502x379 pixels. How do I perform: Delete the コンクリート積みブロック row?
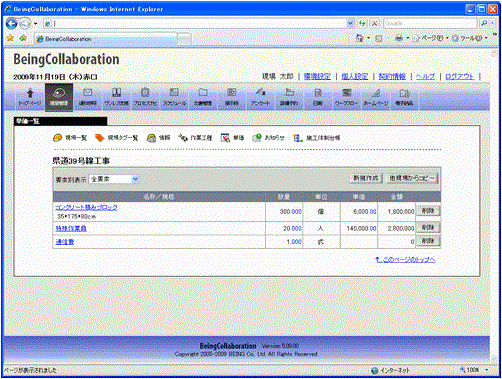click(428, 211)
